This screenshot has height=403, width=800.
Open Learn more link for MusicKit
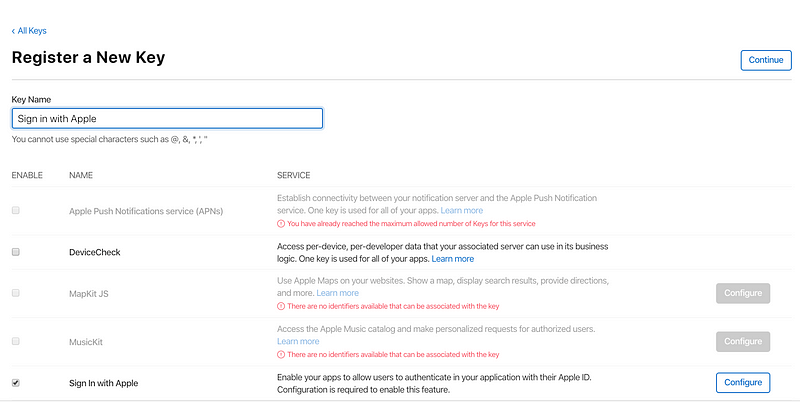coord(298,341)
